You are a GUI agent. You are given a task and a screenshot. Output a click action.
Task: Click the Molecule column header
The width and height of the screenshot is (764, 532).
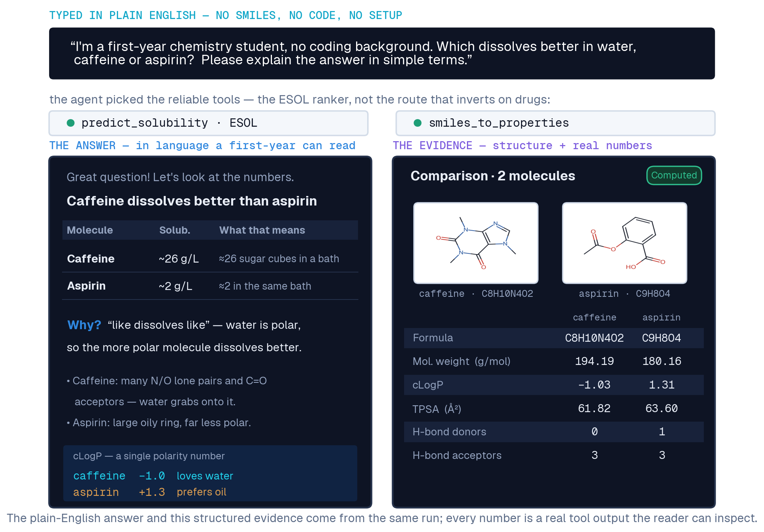coord(90,230)
